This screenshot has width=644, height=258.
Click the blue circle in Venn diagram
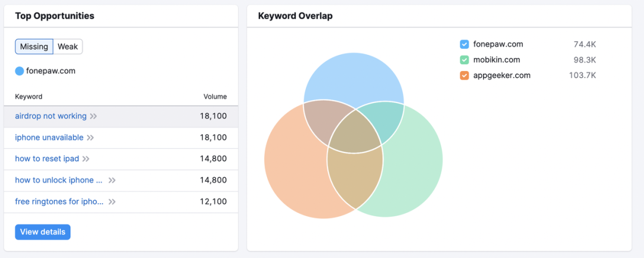tap(353, 74)
